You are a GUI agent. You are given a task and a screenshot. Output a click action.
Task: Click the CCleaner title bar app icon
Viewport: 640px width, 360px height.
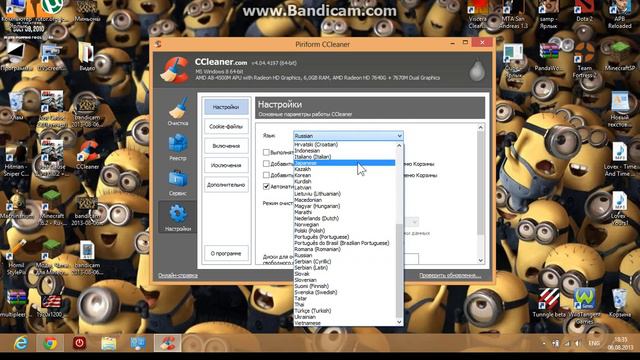pyautogui.click(x=158, y=44)
